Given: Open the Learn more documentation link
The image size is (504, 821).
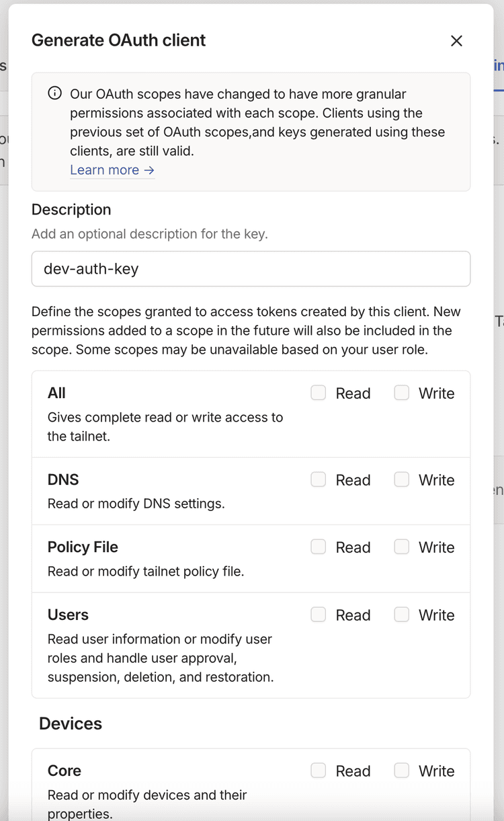Looking at the screenshot, I should pos(105,169).
